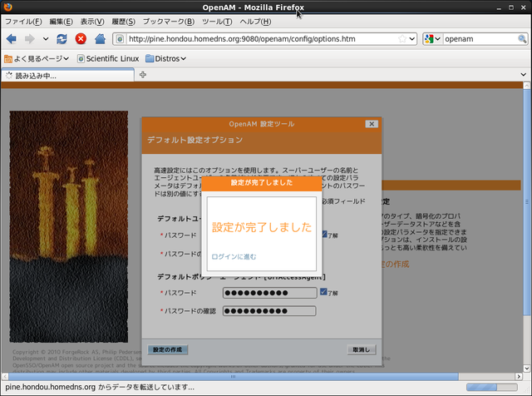Click the greyed forward arrow button

click(x=30, y=39)
